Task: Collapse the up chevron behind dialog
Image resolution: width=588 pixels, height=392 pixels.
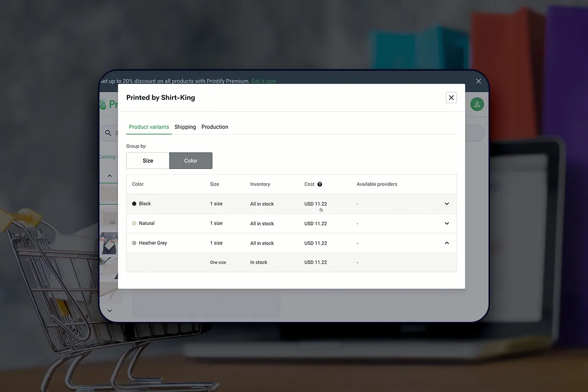Action: tap(109, 176)
